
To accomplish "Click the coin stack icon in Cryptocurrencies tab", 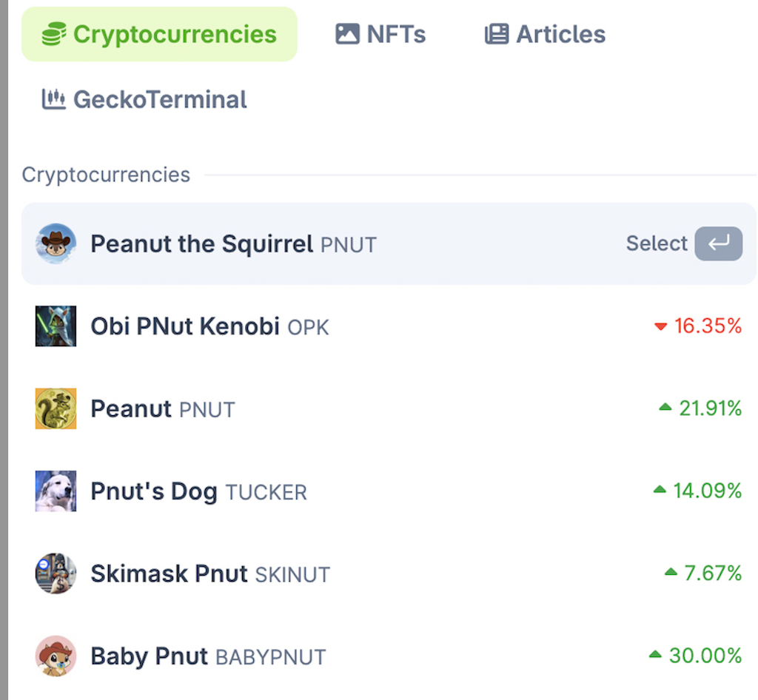I will point(53,34).
